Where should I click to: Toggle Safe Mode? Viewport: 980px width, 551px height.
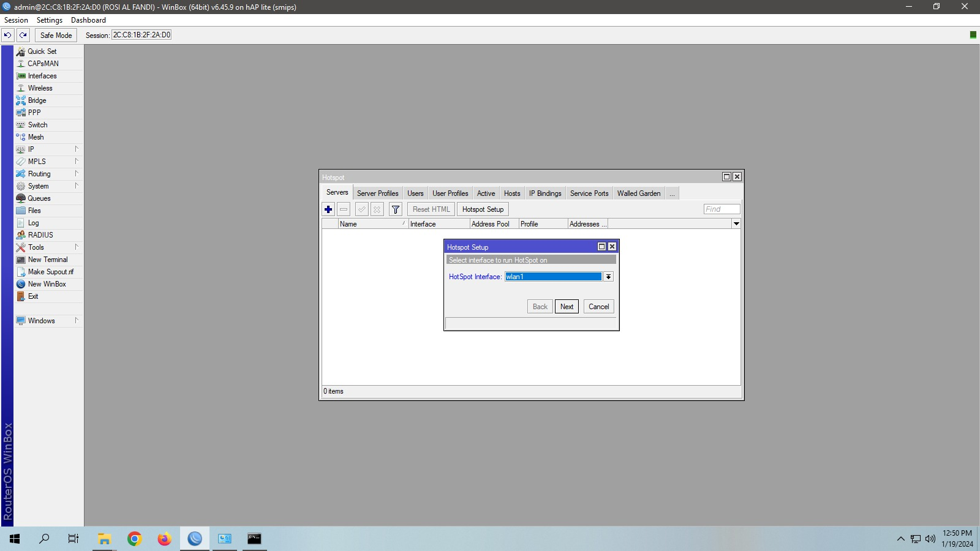point(56,35)
